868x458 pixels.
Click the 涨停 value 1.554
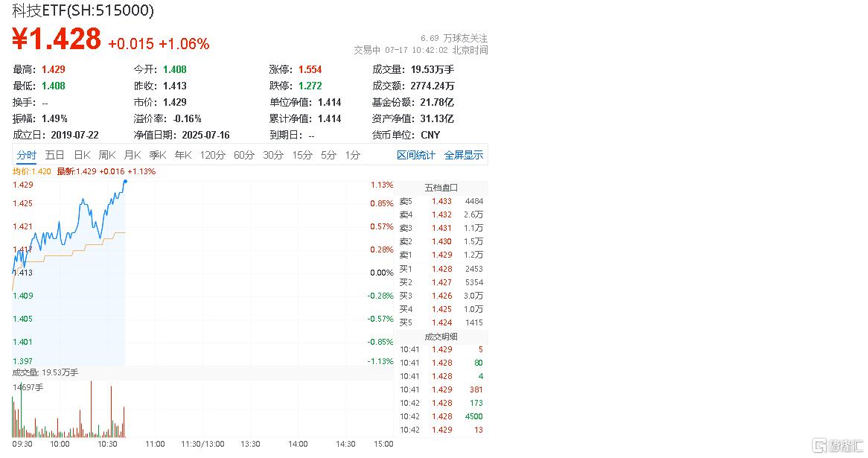pos(310,69)
